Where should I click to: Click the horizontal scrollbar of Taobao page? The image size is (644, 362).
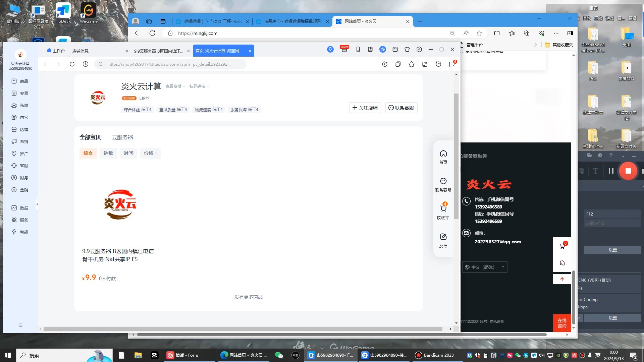tap(243, 329)
